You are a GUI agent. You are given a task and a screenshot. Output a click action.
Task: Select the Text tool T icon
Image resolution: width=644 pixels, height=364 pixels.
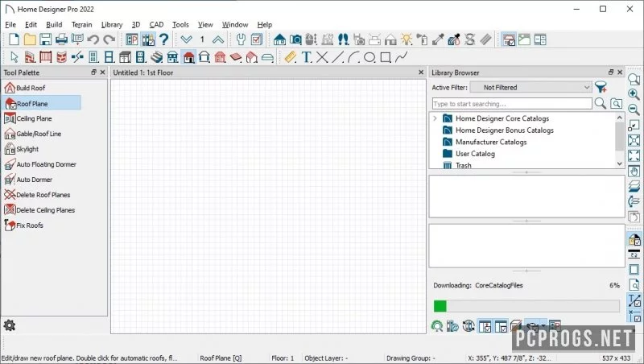307,57
